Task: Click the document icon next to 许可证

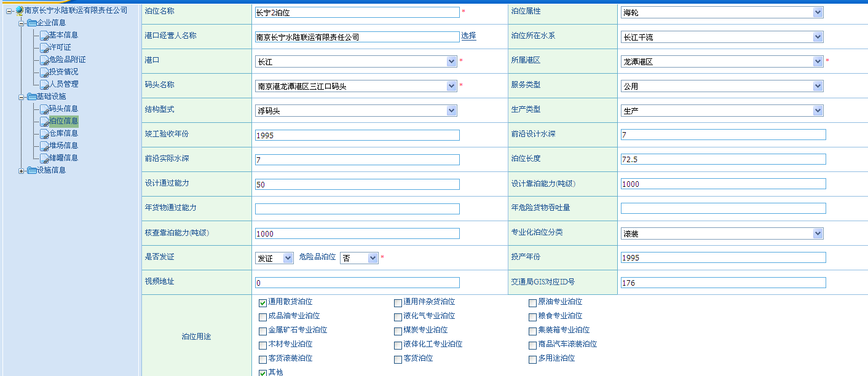Action: click(44, 48)
